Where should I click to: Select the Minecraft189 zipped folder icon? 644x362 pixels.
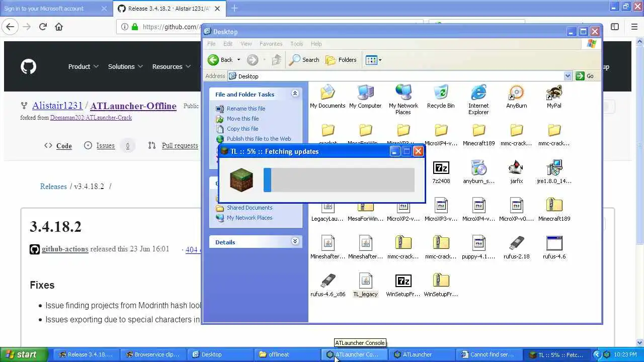554,210
